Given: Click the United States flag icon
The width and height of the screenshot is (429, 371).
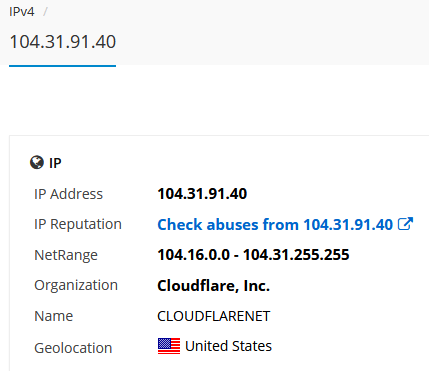Looking at the screenshot, I should pos(169,346).
